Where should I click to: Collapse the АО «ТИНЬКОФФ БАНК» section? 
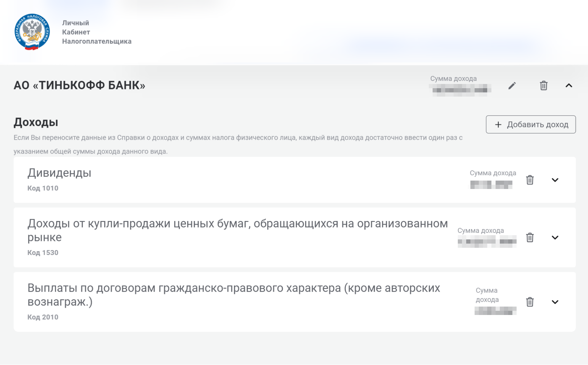(x=569, y=86)
